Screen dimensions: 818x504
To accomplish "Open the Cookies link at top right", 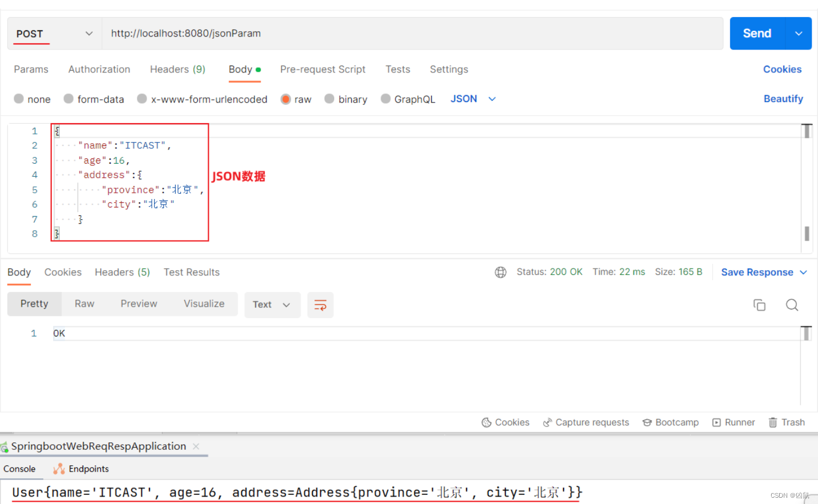I will click(782, 69).
